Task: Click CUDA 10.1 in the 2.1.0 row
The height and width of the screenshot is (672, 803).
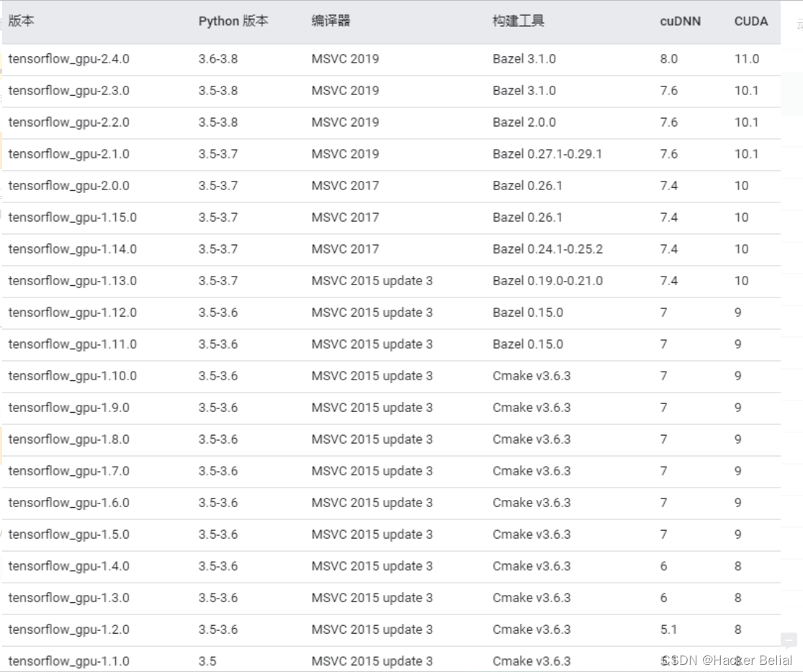Action: tap(746, 154)
